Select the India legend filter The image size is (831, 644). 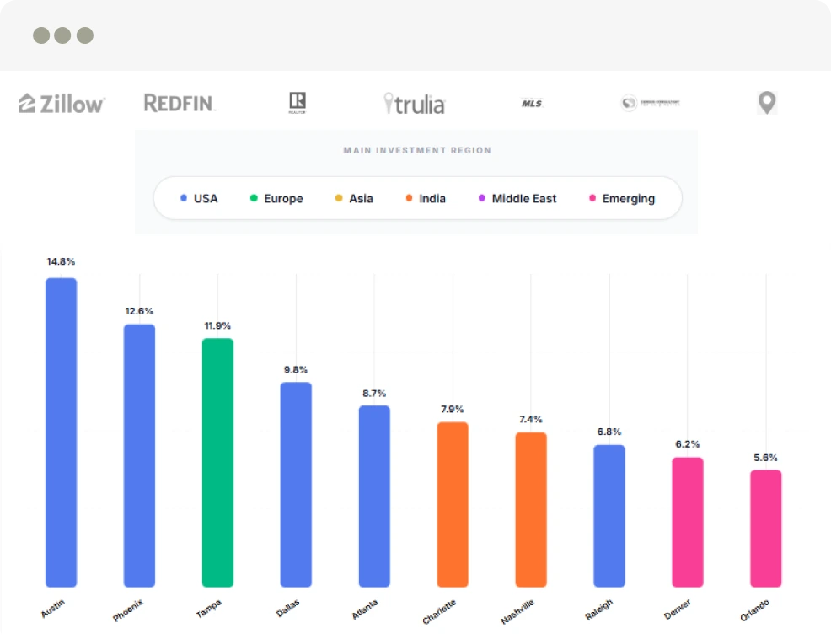point(426,199)
